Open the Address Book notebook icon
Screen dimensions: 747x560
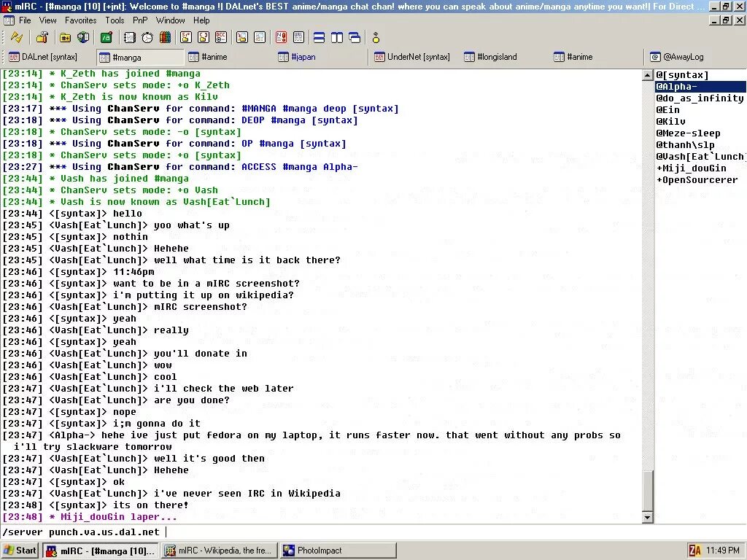coord(130,37)
